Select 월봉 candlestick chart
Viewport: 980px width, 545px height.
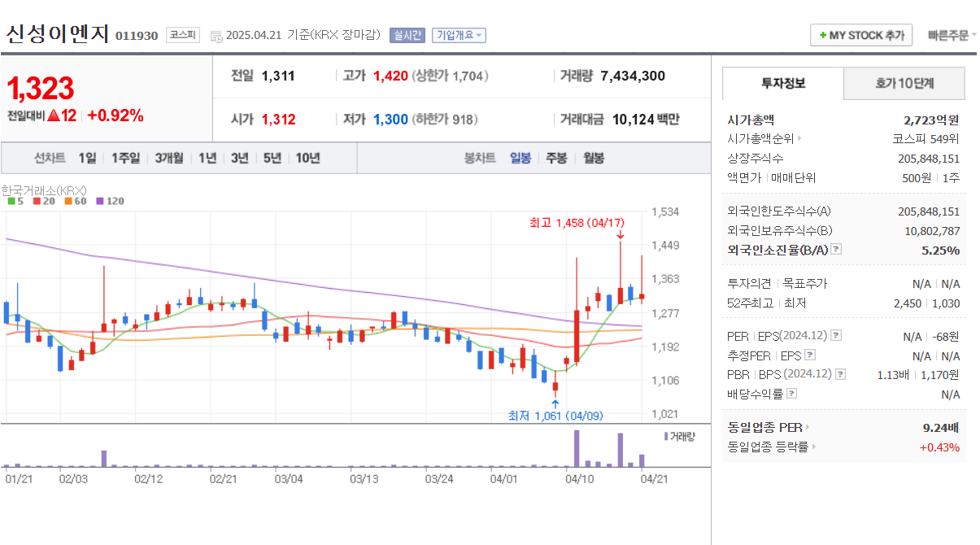(594, 158)
